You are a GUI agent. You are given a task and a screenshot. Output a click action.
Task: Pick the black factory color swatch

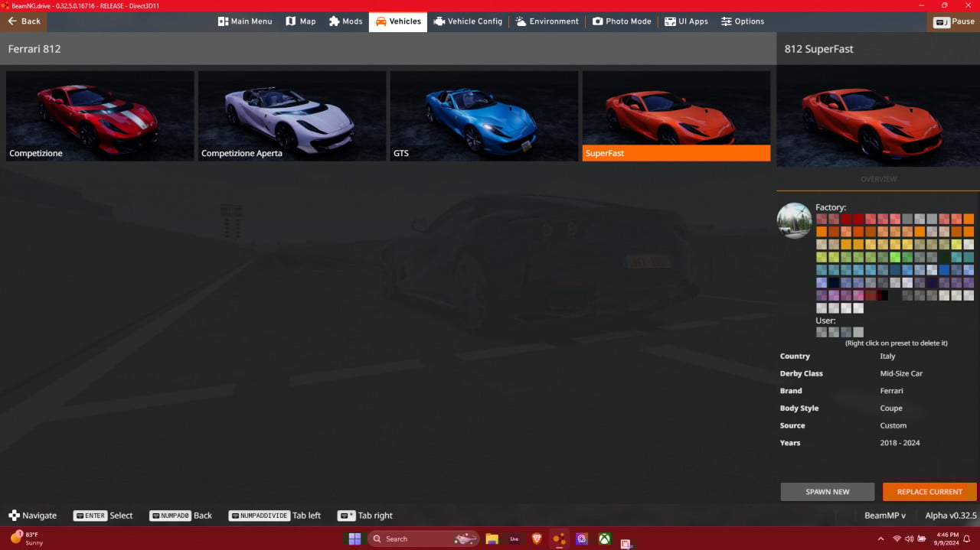tap(883, 295)
